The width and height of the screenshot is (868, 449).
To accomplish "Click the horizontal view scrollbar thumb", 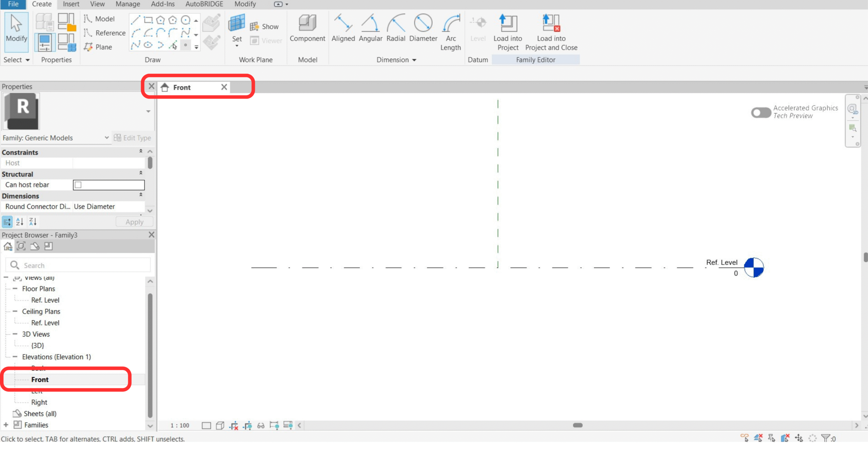I will [x=577, y=426].
